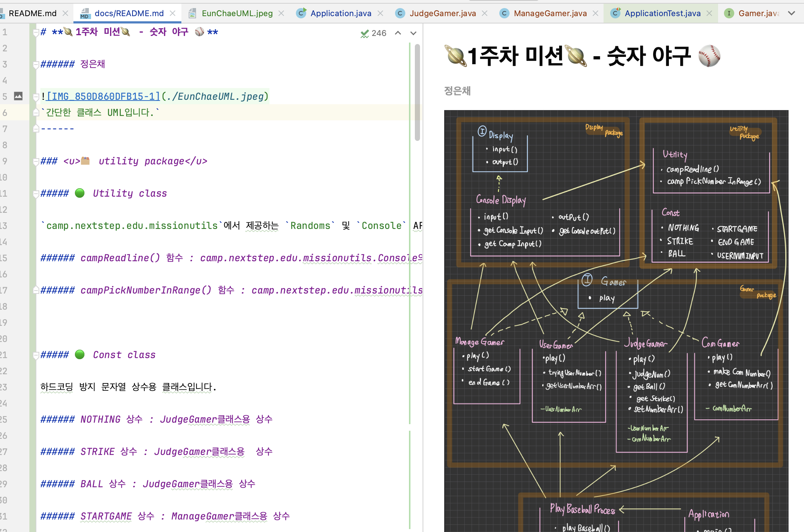Screen dimensions: 804x532
Task: Open the ApplicationTest.java tab
Action: click(662, 13)
